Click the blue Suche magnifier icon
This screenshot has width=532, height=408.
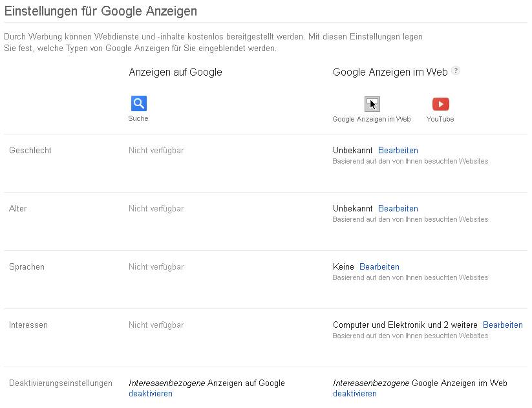[139, 103]
